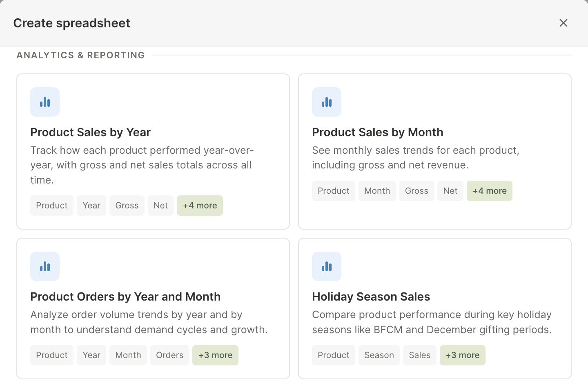Click the Season tag in Holiday Season card
The width and height of the screenshot is (588, 385).
tap(379, 355)
